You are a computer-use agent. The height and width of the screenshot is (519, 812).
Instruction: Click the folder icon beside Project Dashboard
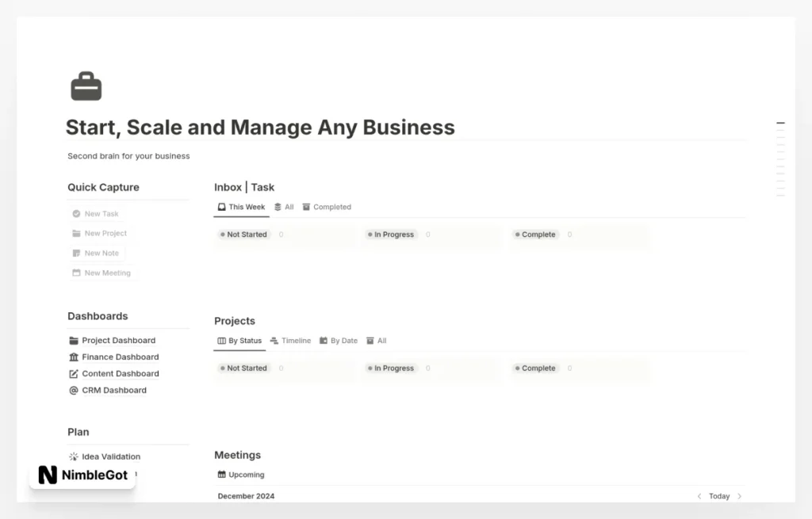click(73, 340)
